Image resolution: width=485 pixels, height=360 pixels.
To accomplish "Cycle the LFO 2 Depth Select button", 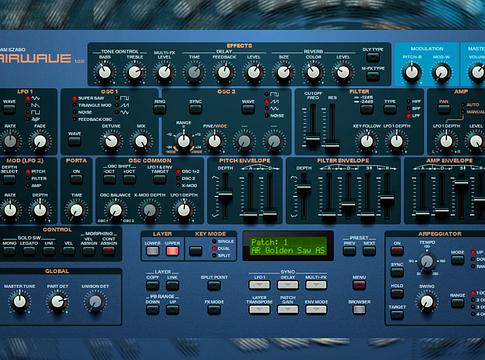I will 9,179.
